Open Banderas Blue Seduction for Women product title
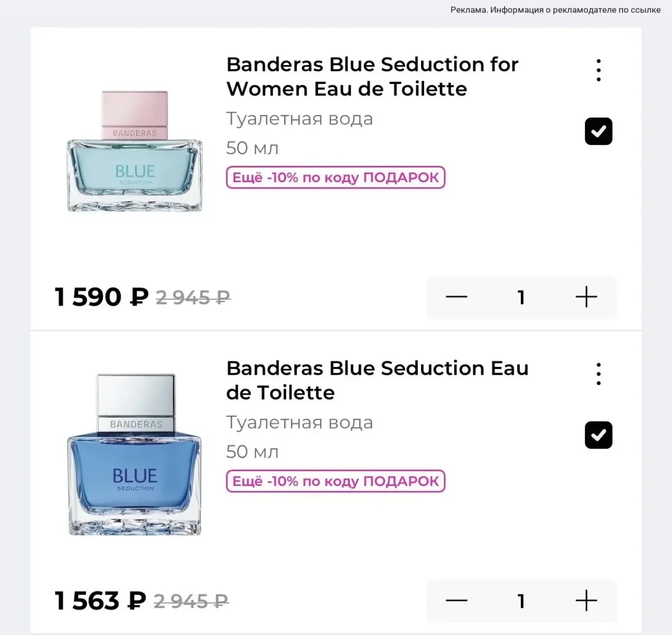This screenshot has height=635, width=672. [x=372, y=77]
